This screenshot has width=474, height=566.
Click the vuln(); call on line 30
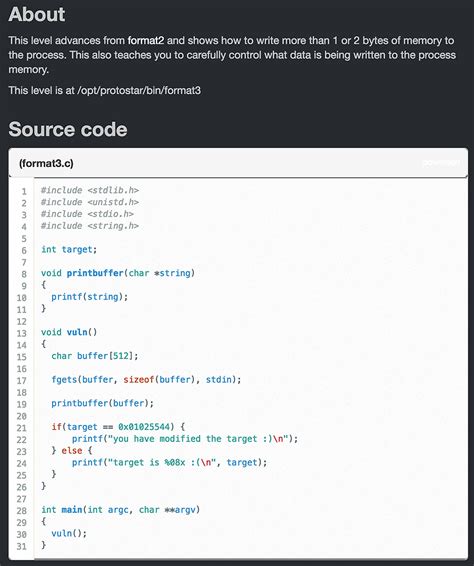69,534
